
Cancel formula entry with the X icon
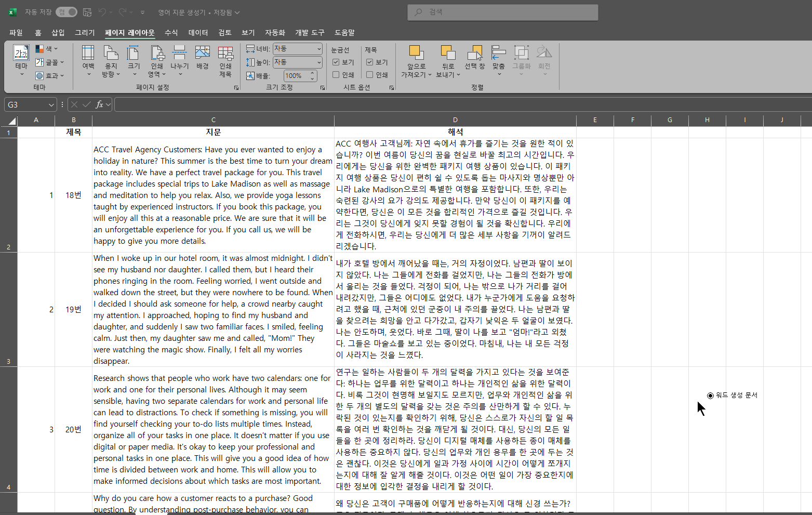point(74,104)
